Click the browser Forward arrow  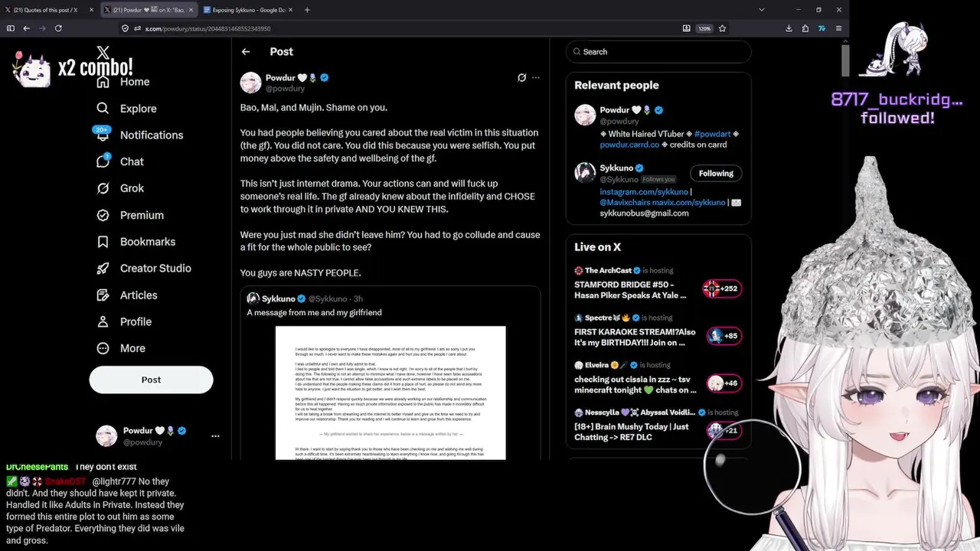[x=42, y=28]
